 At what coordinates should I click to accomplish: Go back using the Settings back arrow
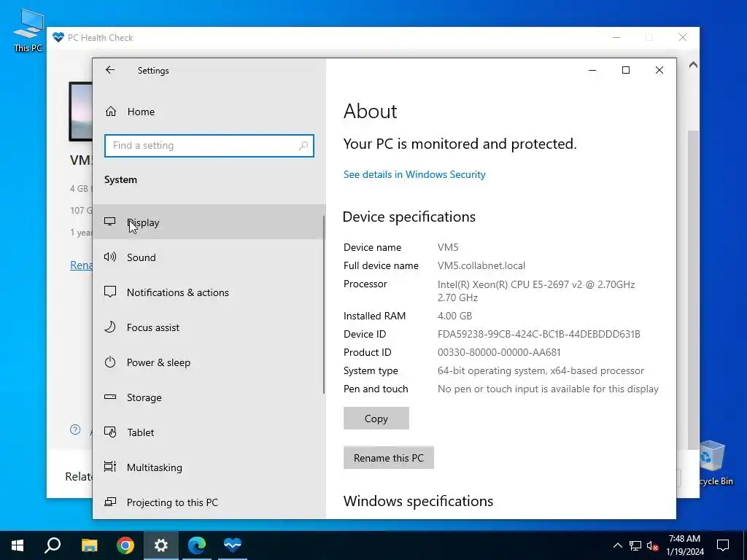click(110, 70)
